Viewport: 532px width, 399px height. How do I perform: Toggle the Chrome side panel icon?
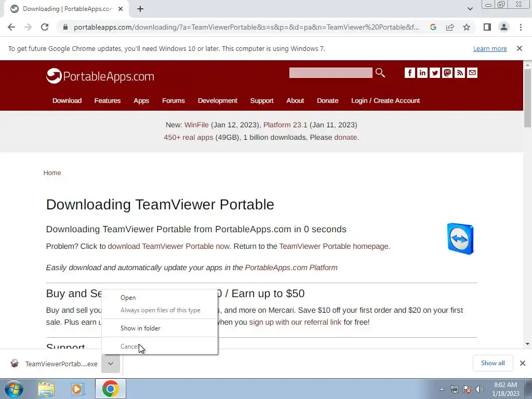pyautogui.click(x=487, y=27)
